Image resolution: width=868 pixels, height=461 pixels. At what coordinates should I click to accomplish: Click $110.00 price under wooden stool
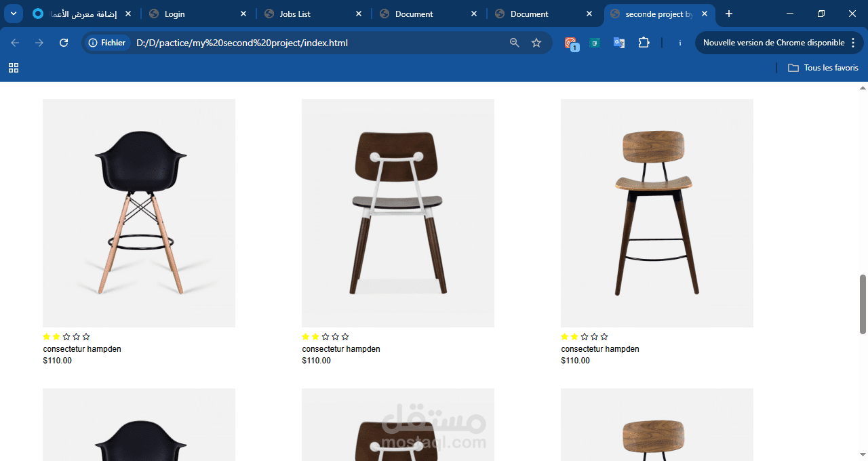[x=575, y=361]
